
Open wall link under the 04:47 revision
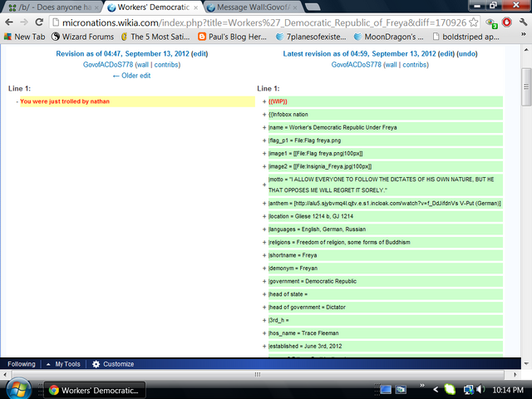click(x=143, y=65)
